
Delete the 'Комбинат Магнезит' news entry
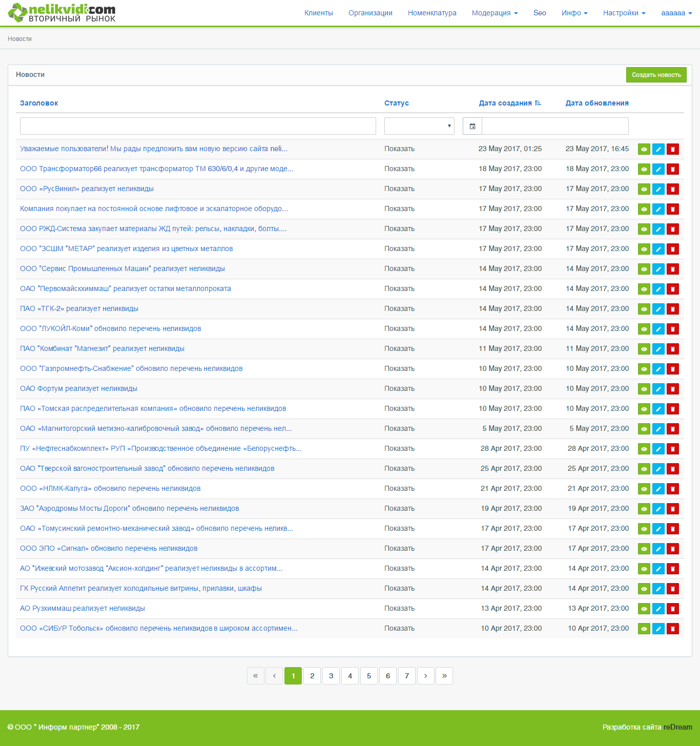click(673, 349)
